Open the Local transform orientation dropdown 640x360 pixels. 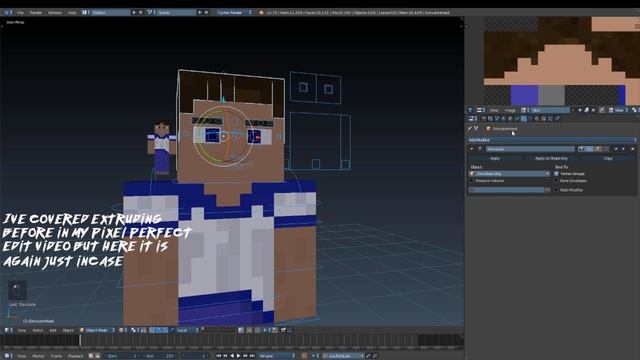[187, 330]
